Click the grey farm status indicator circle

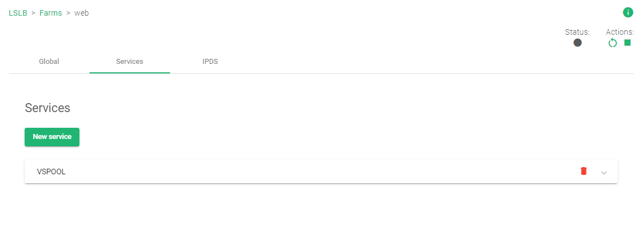pos(577,43)
